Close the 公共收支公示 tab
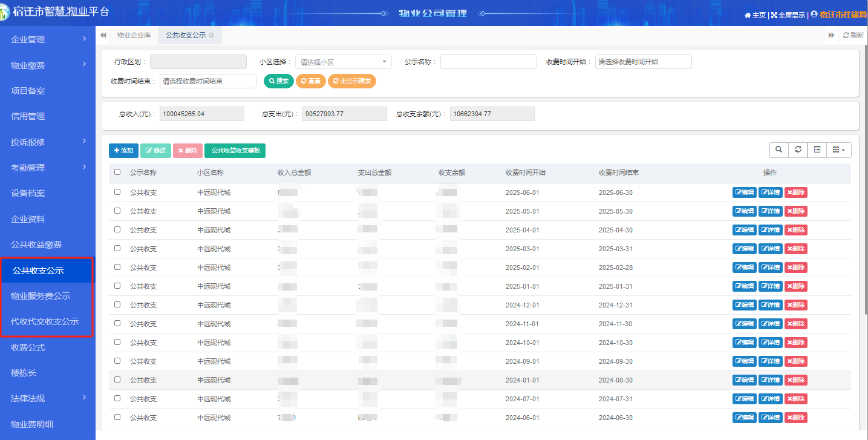 211,36
